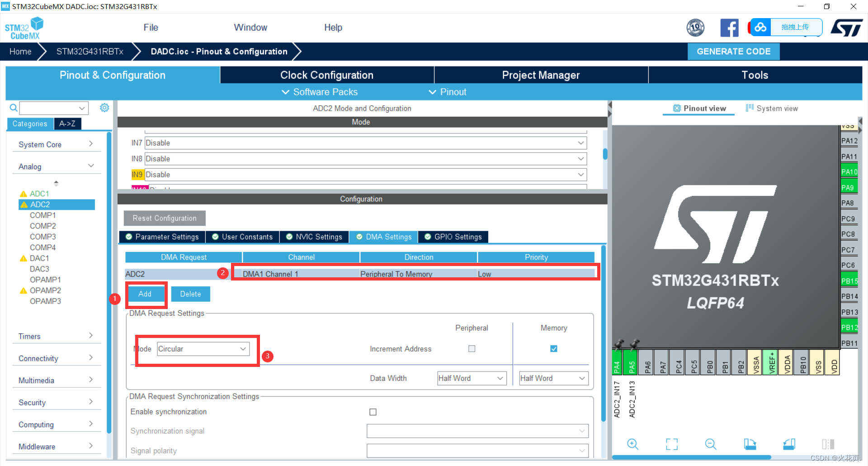Expand the Connectivity category
This screenshot has height=466, width=868.
[x=56, y=358]
